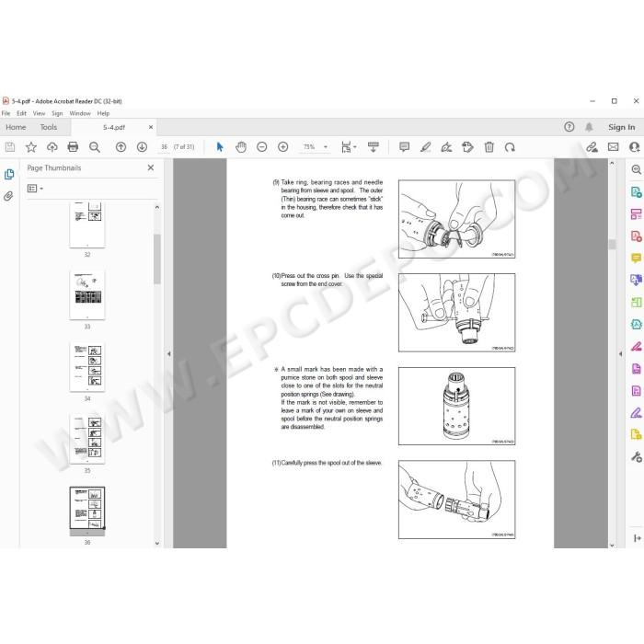Go to previous page arrow
644x644 pixels.
(x=121, y=147)
